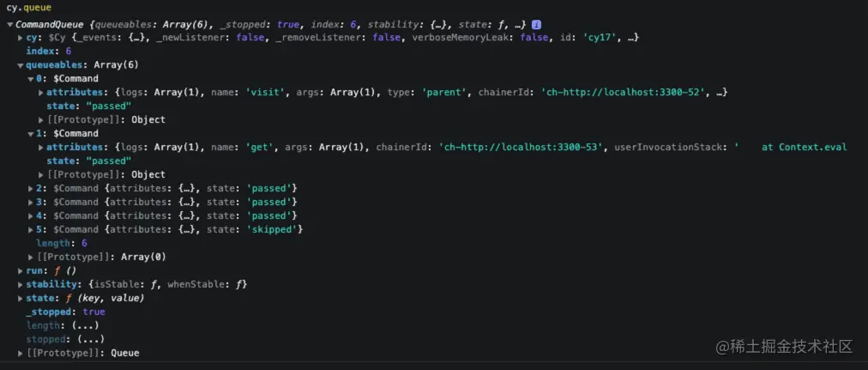Select the cy.queue console input text
Viewport: 868px width, 370px height.
coord(28,9)
